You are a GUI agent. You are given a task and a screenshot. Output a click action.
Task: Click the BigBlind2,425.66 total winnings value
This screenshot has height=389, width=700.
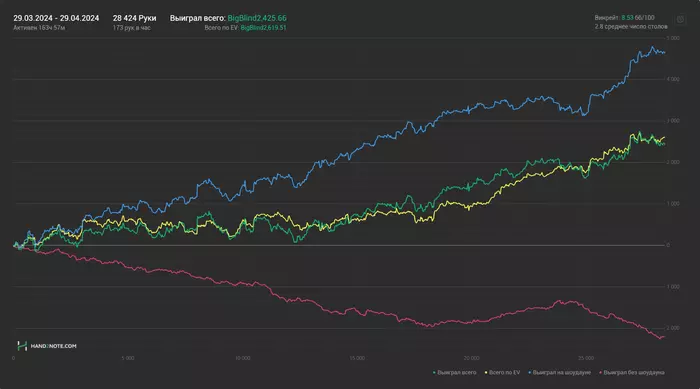pyautogui.click(x=257, y=18)
